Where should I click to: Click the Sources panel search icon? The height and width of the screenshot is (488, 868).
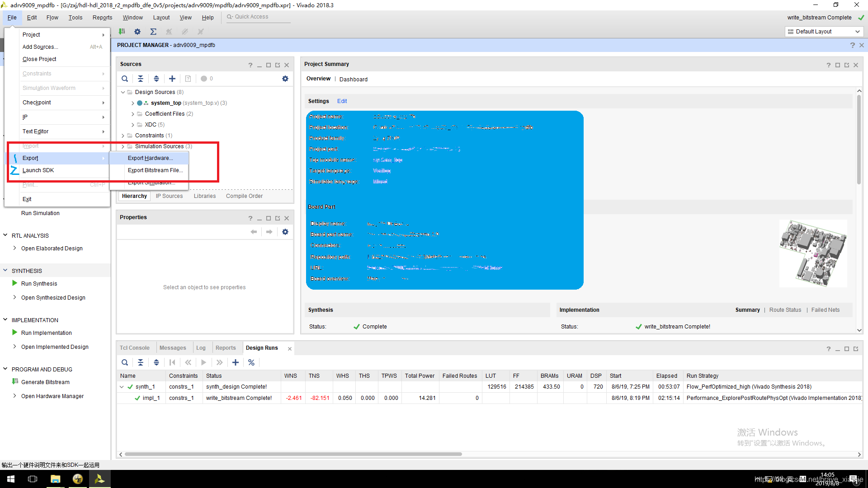pyautogui.click(x=125, y=79)
